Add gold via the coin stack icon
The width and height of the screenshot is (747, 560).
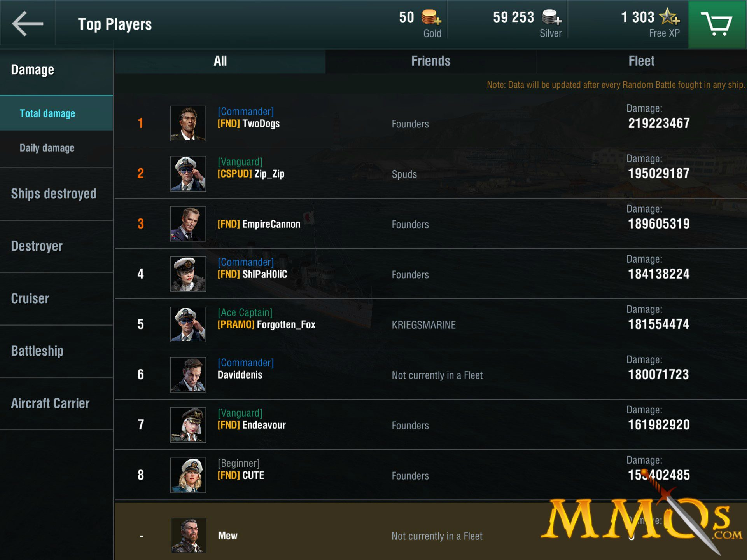431,17
